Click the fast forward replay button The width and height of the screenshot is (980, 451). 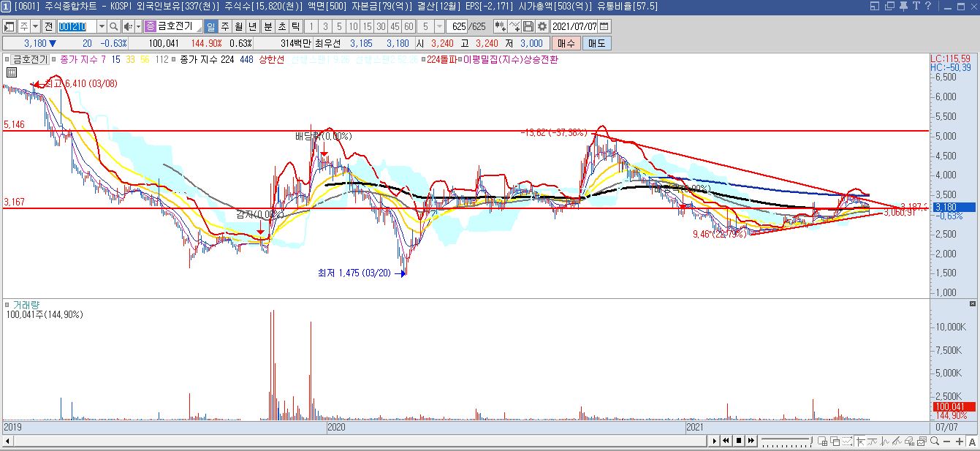click(x=751, y=441)
